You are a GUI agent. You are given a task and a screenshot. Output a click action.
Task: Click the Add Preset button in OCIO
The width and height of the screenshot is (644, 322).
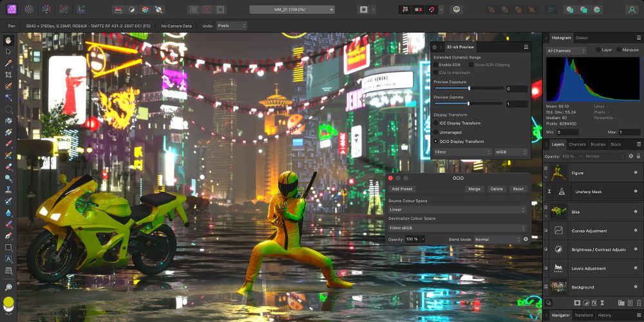point(402,189)
